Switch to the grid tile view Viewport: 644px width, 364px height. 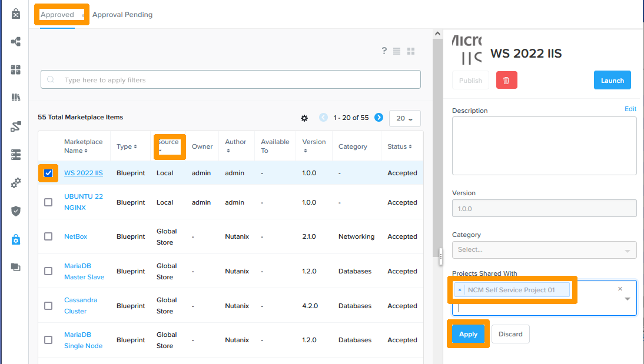tap(411, 52)
